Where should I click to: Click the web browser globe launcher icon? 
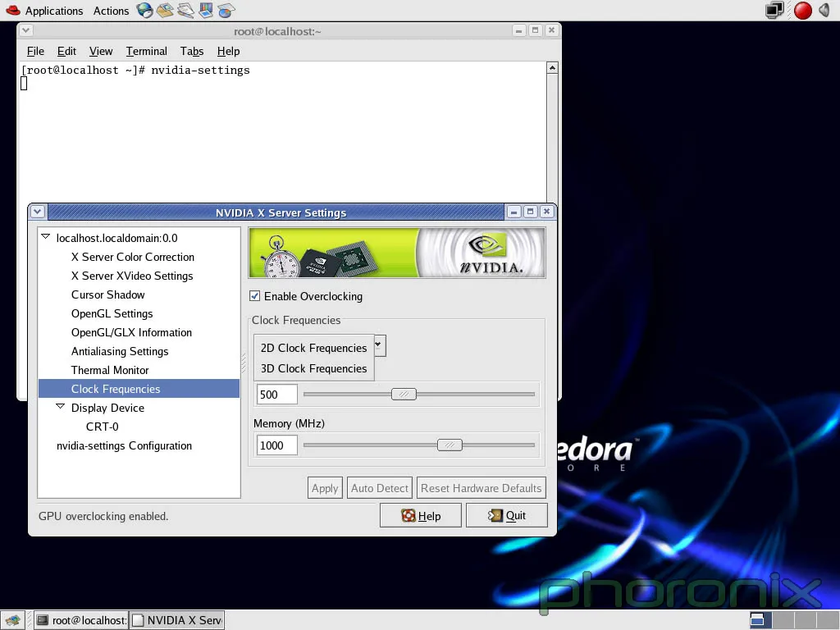[144, 10]
